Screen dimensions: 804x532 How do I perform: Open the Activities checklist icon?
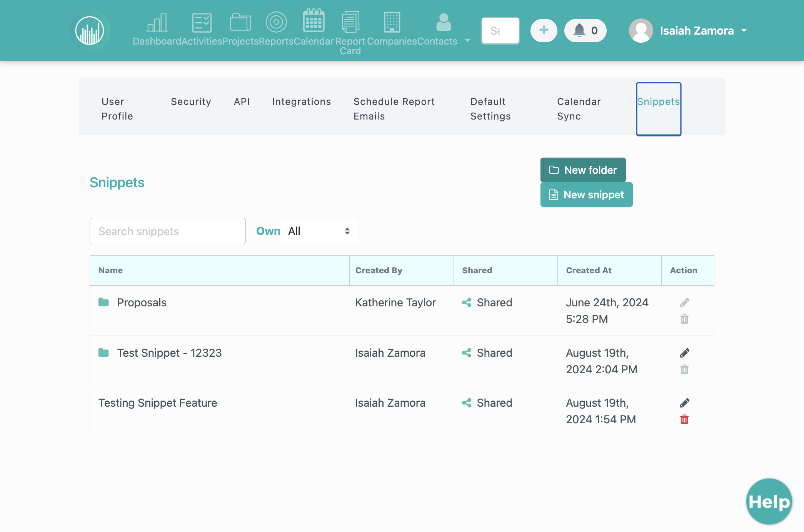[x=202, y=22]
